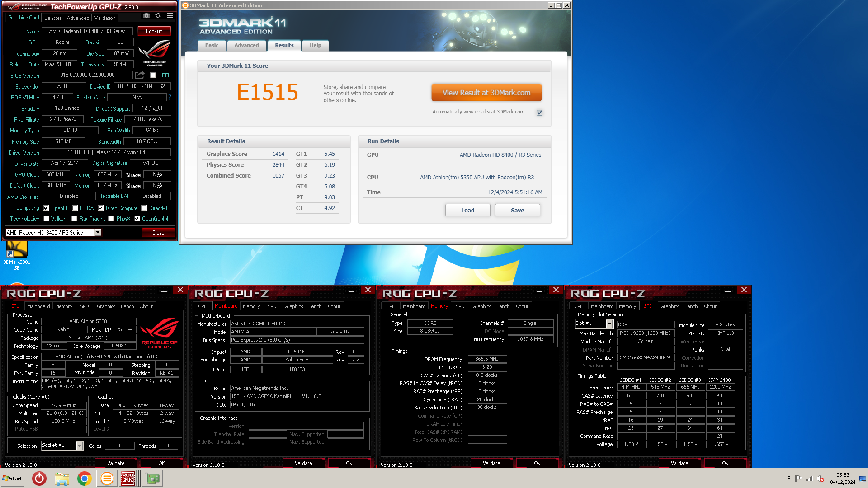This screenshot has height=488, width=868.
Task: Click the GPU-Z graphics card taskbar icon
Action: [x=152, y=479]
